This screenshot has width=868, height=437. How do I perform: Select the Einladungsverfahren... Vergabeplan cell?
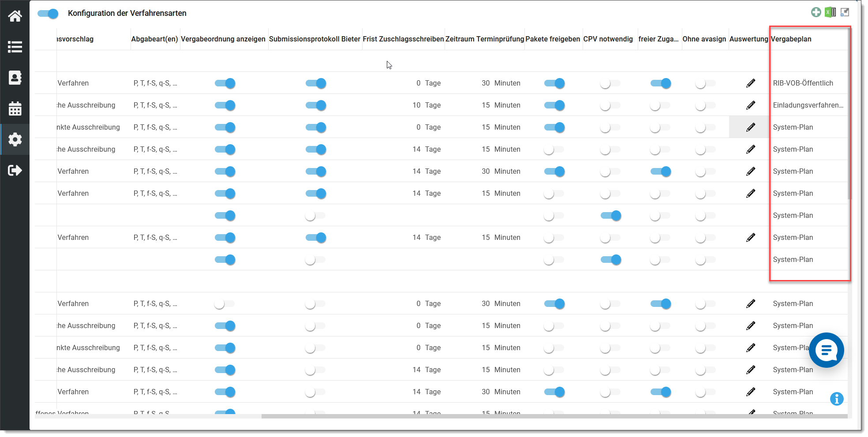point(808,105)
